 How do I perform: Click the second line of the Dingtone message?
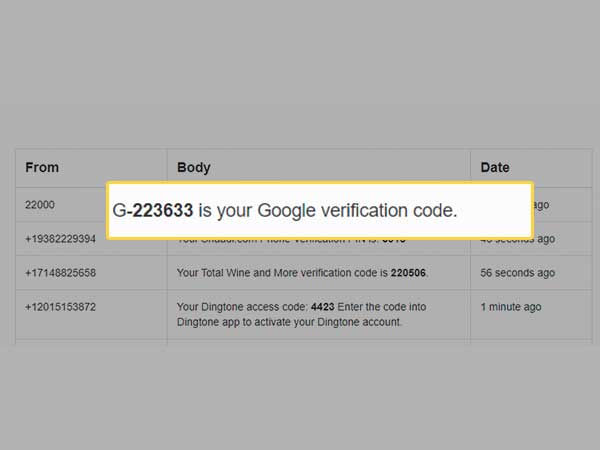[289, 322]
